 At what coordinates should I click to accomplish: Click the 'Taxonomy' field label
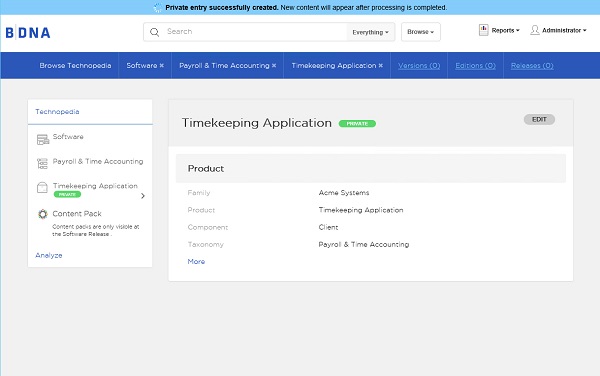pos(205,244)
